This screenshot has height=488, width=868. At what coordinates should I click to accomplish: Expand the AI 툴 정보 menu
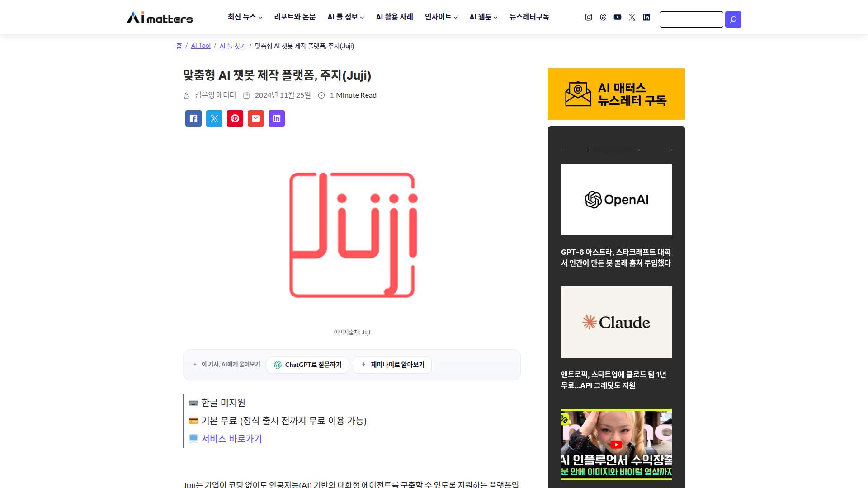click(345, 17)
